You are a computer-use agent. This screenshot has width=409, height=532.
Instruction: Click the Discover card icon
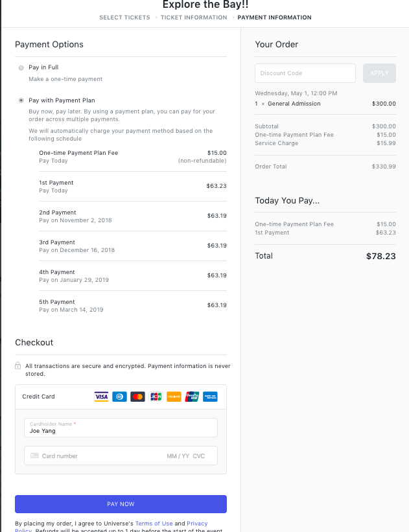[x=174, y=397]
